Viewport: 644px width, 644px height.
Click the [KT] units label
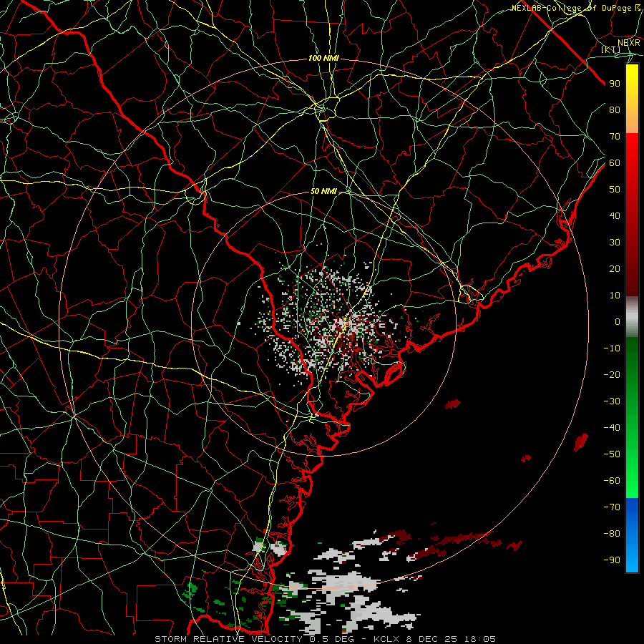click(x=611, y=49)
